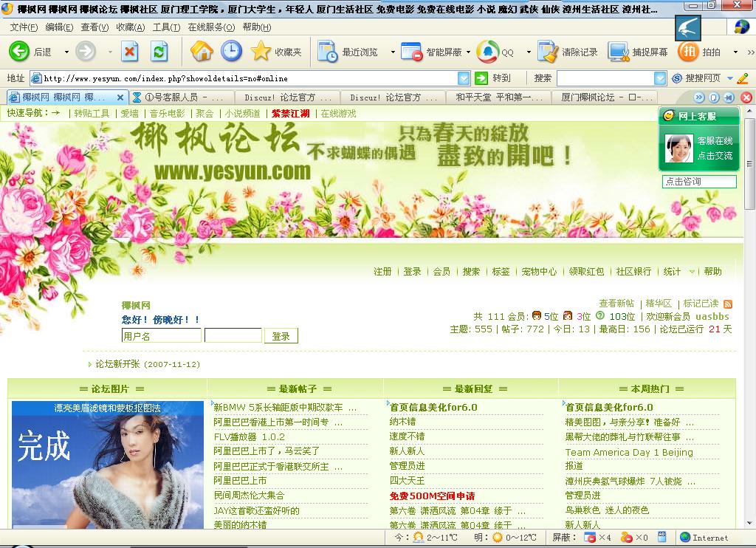Click today's weather sun icon
Screen dimensions: 756x548
(x=419, y=538)
